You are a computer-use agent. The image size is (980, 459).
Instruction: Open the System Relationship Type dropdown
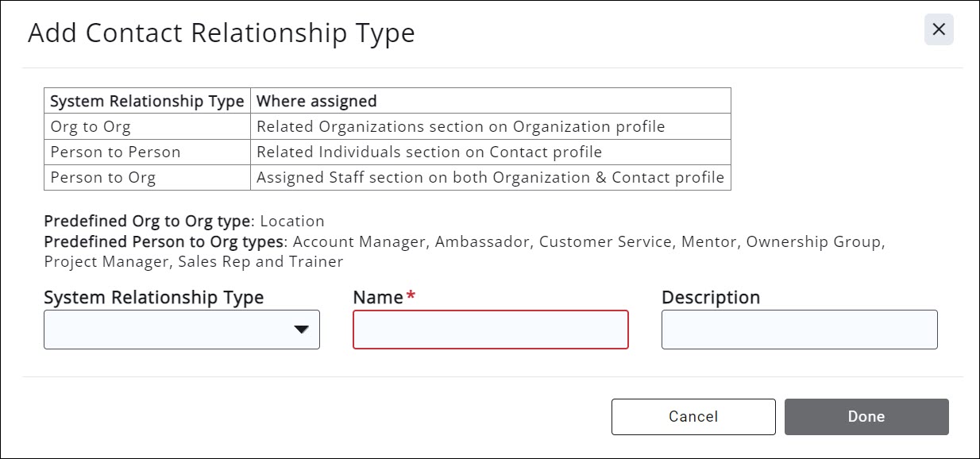181,330
